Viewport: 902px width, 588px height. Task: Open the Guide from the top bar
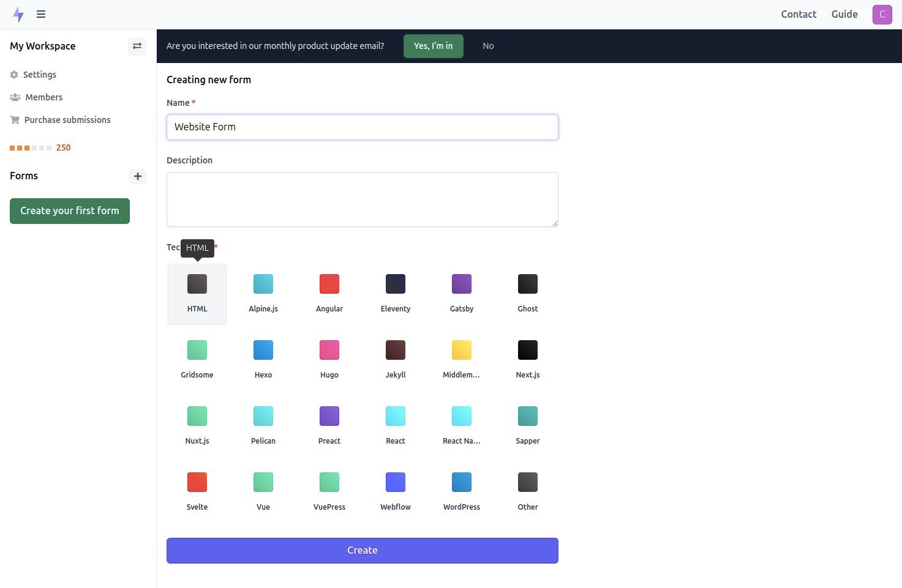[844, 14]
